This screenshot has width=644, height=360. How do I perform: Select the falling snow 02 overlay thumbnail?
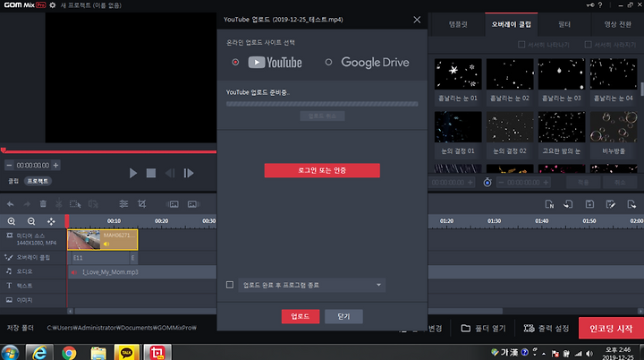[510, 74]
